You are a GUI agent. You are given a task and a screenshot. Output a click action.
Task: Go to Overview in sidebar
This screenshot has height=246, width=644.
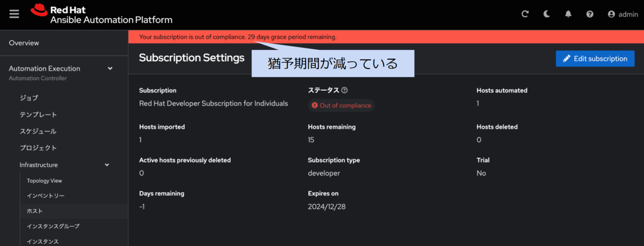point(24,43)
